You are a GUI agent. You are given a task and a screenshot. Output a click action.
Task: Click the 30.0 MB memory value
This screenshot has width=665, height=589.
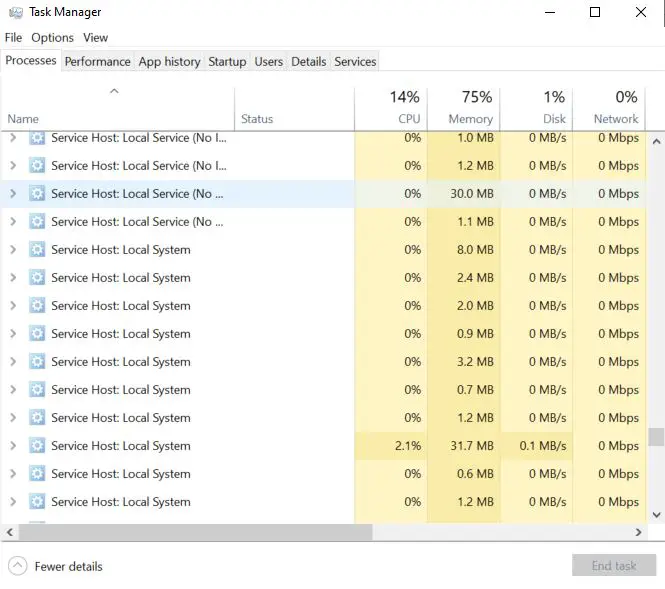472,194
